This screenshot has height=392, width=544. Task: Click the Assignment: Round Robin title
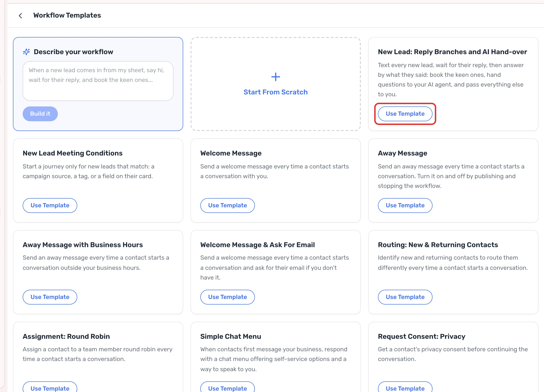tap(66, 336)
